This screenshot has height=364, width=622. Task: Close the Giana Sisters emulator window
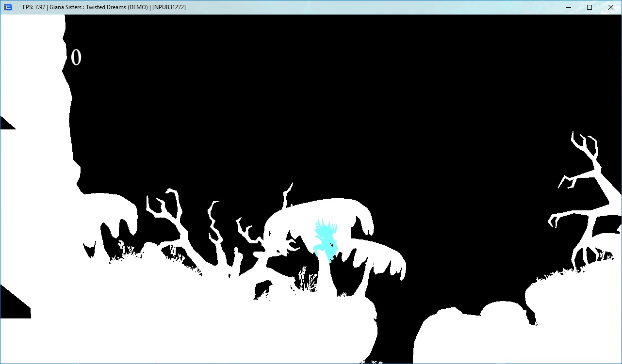[x=611, y=7]
